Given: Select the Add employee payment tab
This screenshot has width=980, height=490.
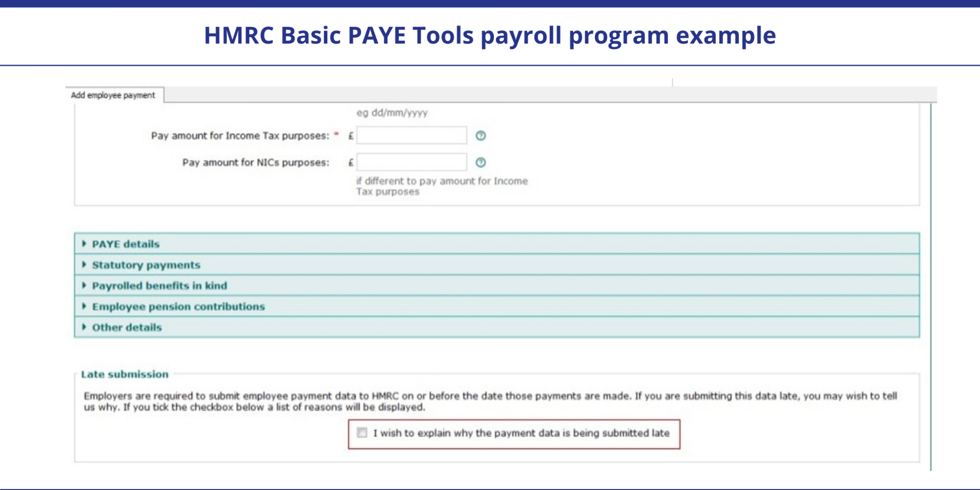Looking at the screenshot, I should pos(113,95).
